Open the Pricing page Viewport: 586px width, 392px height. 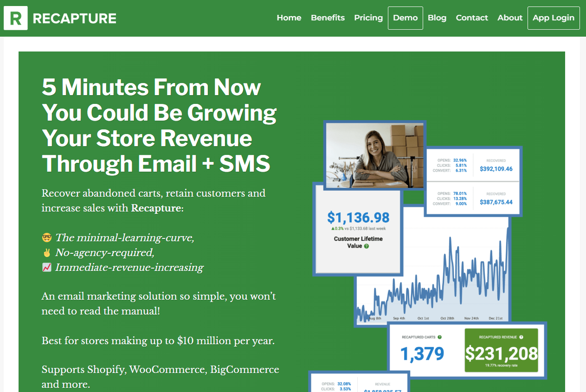pyautogui.click(x=368, y=18)
